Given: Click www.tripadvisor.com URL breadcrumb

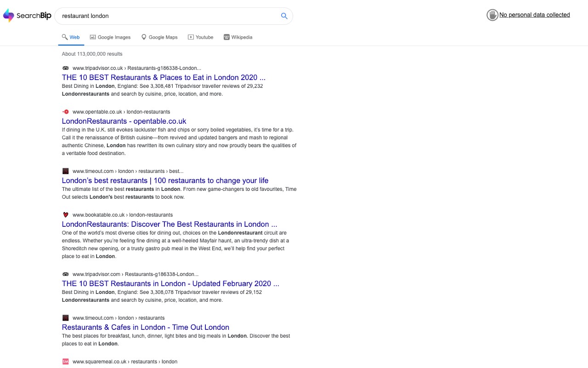Looking at the screenshot, I should point(136,274).
